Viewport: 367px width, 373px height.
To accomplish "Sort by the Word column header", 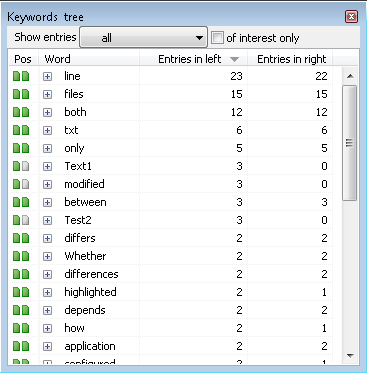I will (89, 59).
